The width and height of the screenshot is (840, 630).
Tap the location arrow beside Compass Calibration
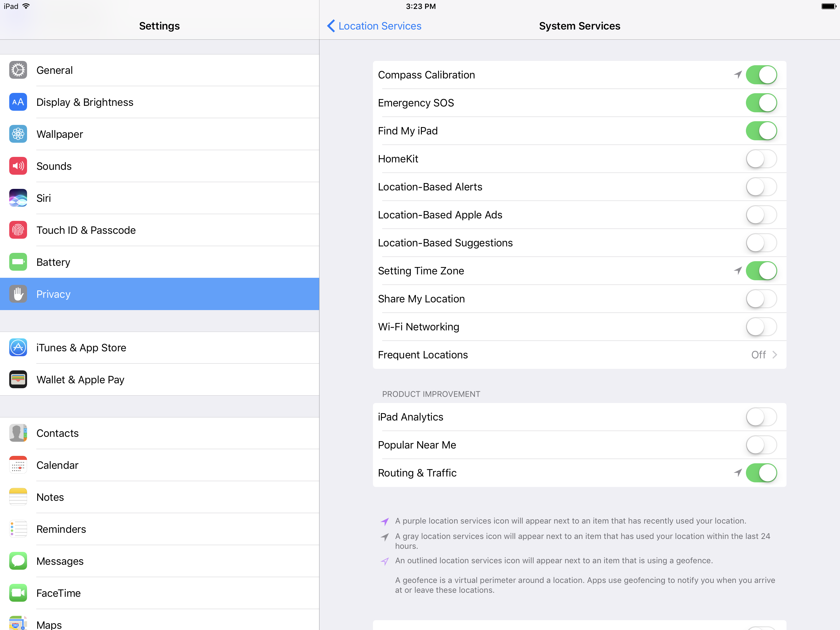point(738,74)
